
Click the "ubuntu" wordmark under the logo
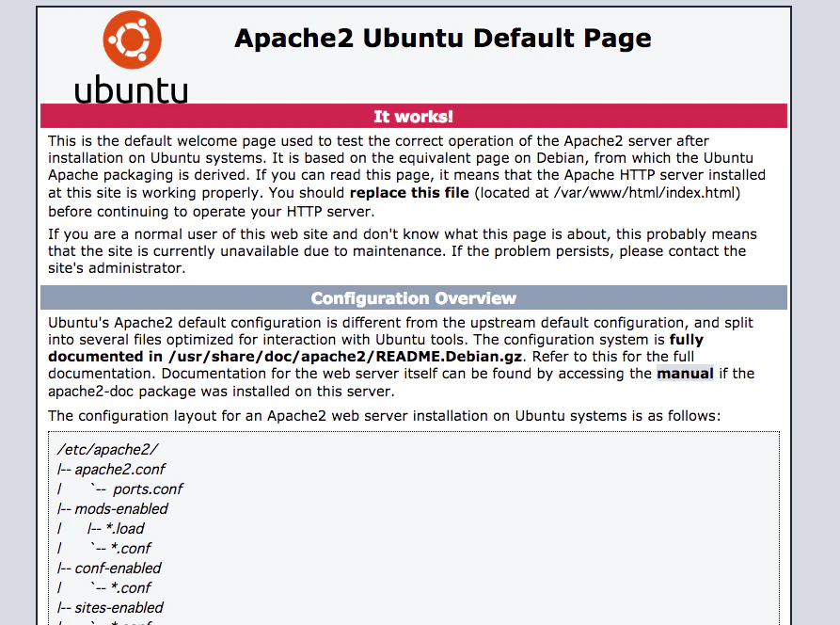pyautogui.click(x=132, y=89)
